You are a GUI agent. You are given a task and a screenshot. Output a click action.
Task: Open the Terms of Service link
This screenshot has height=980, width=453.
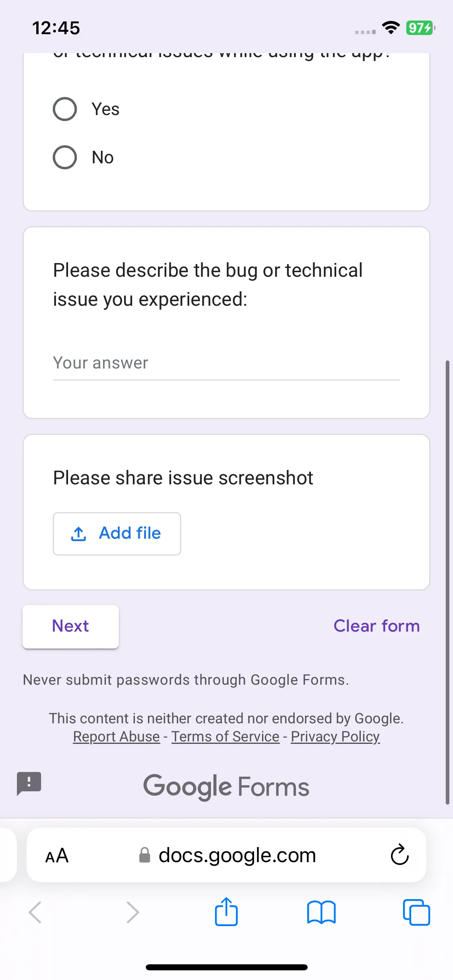coord(225,737)
